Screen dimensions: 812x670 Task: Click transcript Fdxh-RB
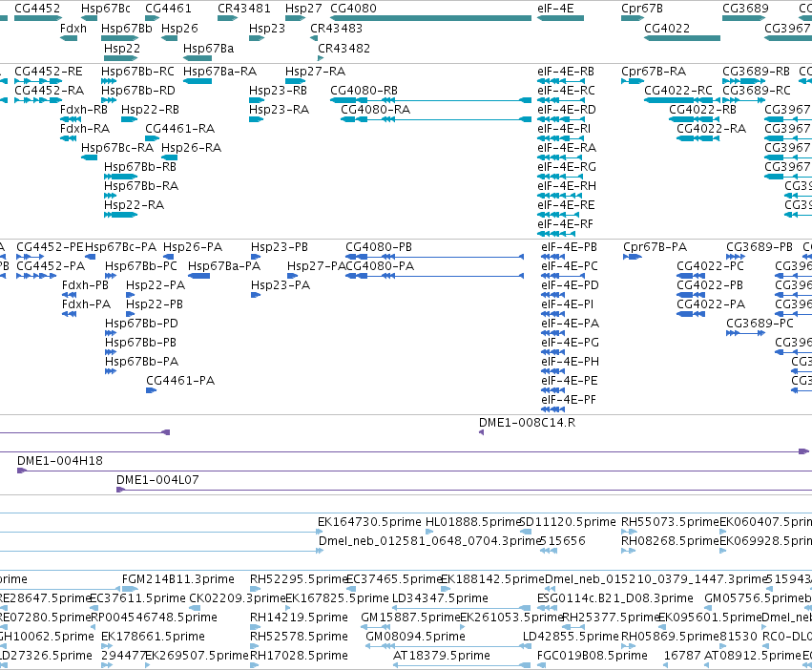click(x=84, y=110)
